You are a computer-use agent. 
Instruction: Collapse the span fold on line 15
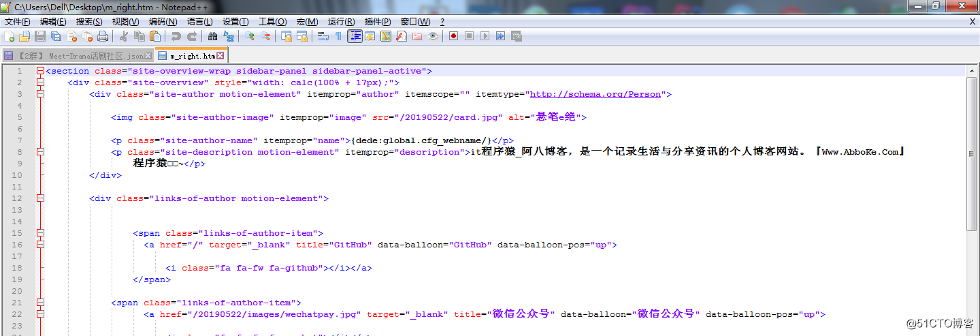[40, 233]
